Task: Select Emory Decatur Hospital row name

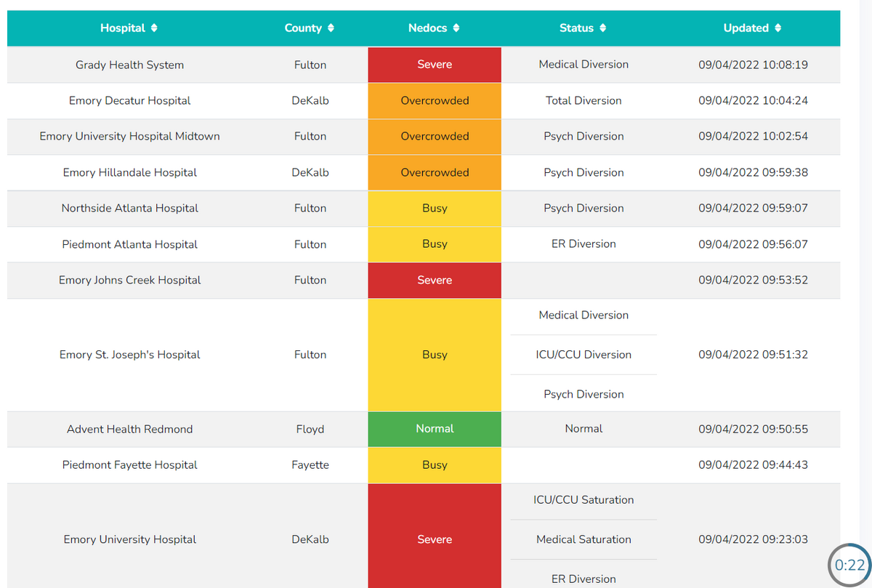Action: 129,101
